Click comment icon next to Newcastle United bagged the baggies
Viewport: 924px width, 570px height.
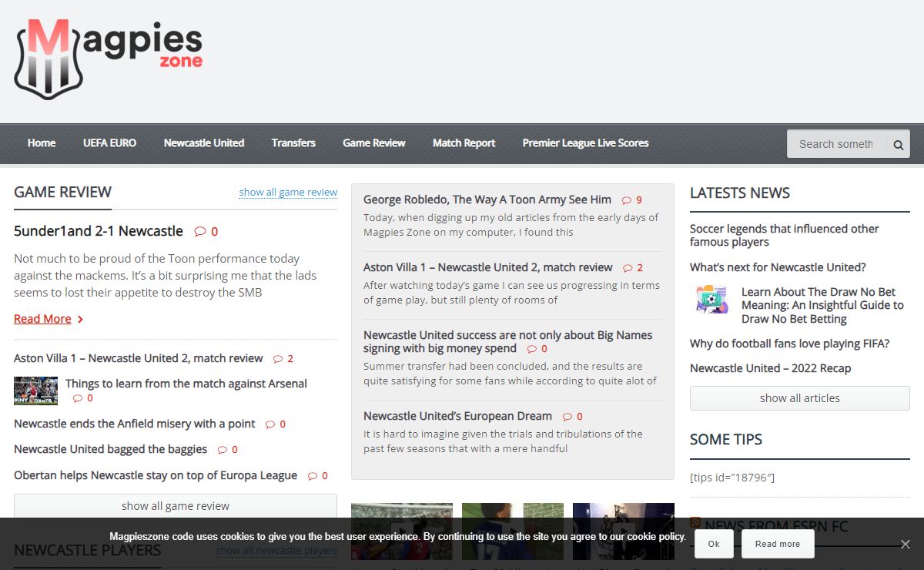click(223, 450)
